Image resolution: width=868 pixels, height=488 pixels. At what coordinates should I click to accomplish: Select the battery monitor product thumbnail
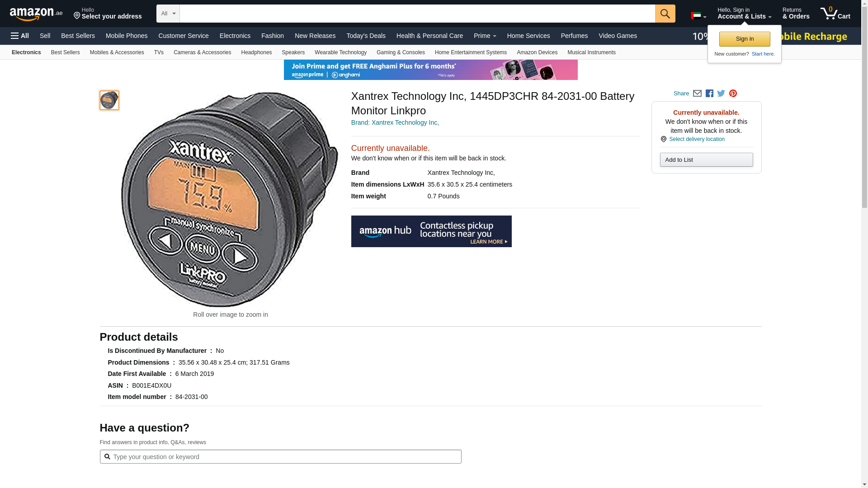[109, 100]
